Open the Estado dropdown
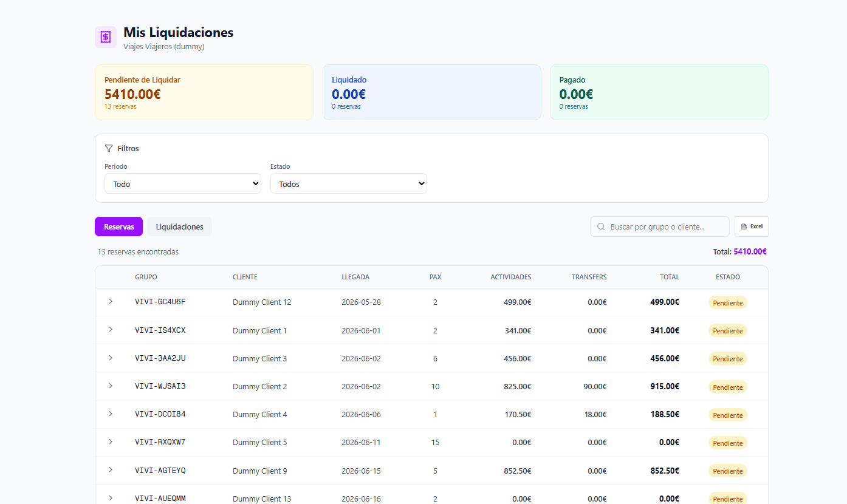847x504 pixels. pos(349,184)
